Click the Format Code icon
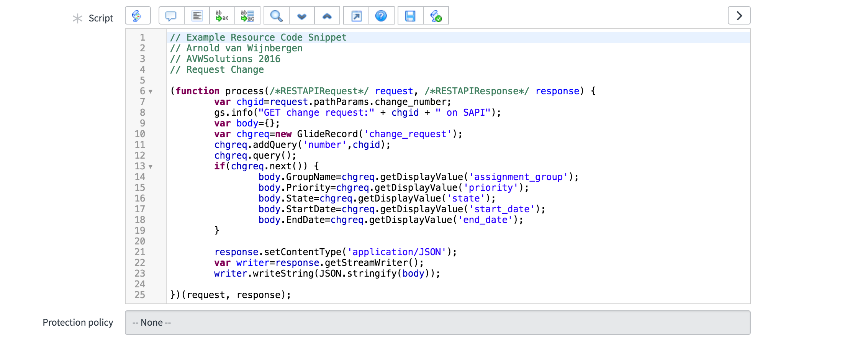The height and width of the screenshot is (341, 868). pyautogui.click(x=197, y=16)
